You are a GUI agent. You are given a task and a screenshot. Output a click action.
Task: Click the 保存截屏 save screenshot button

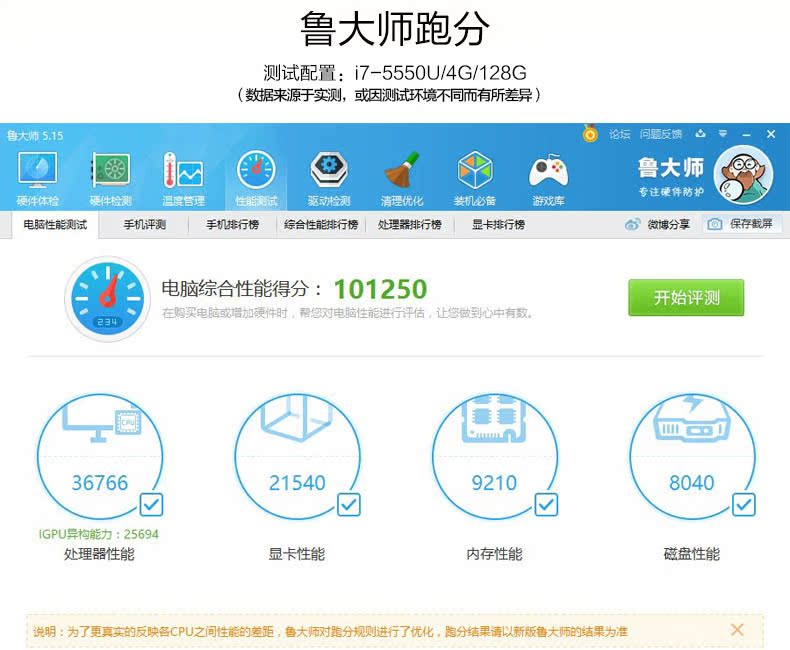click(x=743, y=224)
